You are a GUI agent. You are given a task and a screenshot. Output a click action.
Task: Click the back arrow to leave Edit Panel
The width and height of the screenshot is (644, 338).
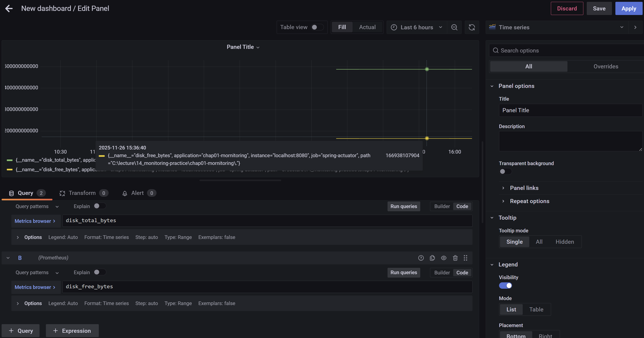click(x=9, y=8)
